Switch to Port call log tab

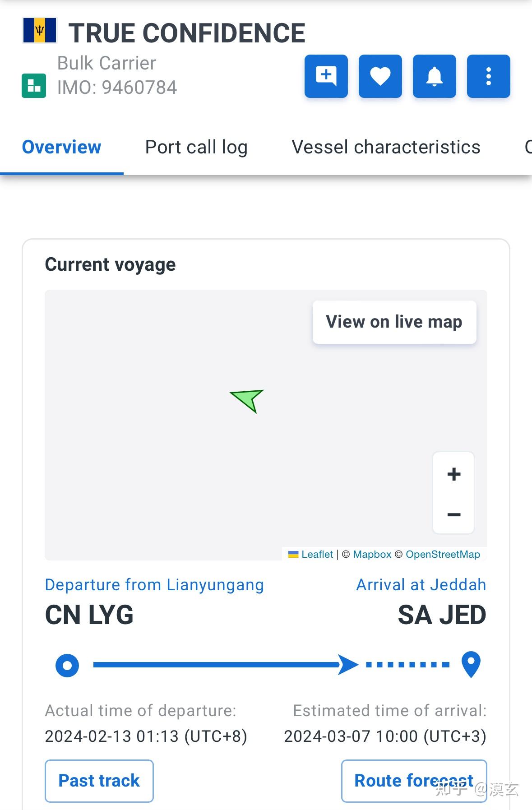coord(196,147)
